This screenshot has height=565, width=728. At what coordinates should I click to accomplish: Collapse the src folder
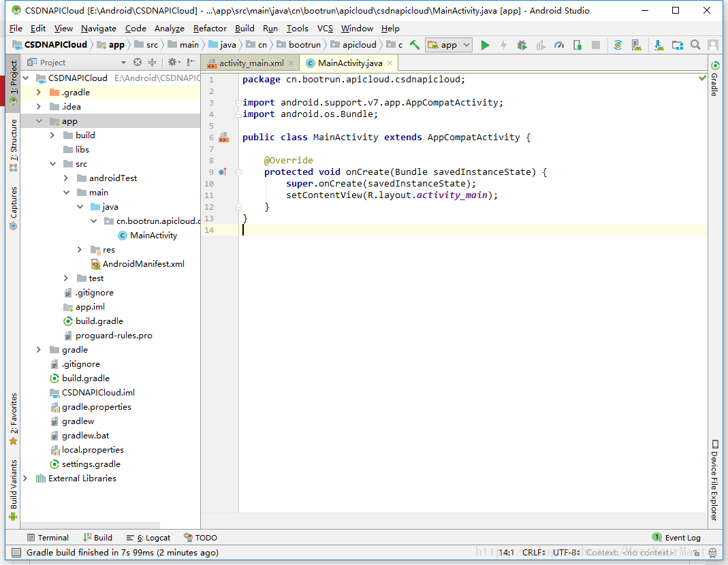[x=52, y=164]
